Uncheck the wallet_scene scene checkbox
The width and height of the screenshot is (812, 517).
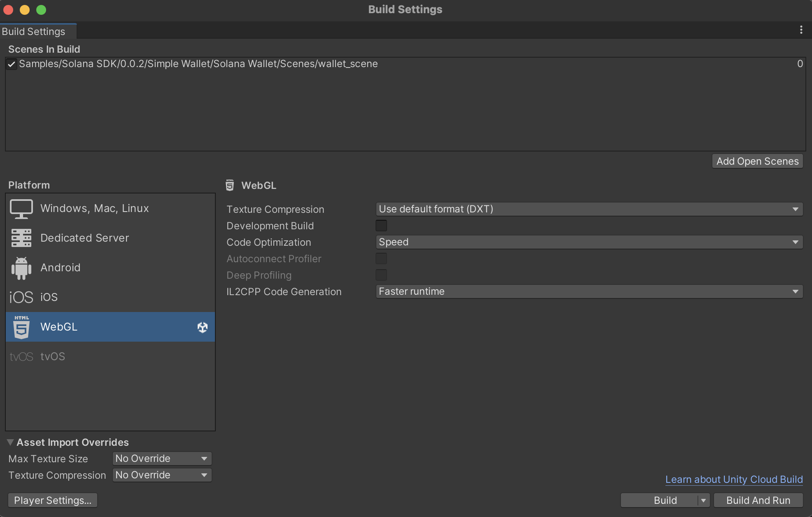coord(12,64)
